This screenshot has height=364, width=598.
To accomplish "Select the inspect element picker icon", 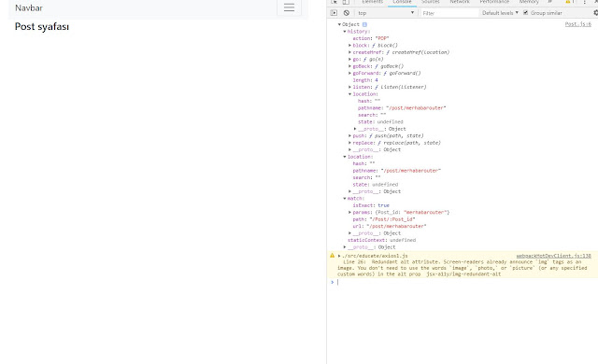I will [335, 2].
